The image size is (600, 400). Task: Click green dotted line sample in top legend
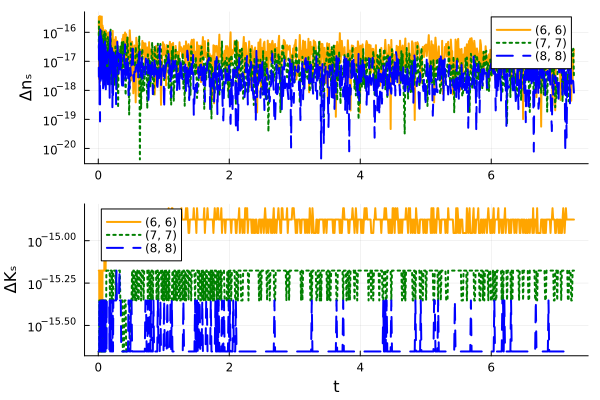[x=514, y=43]
